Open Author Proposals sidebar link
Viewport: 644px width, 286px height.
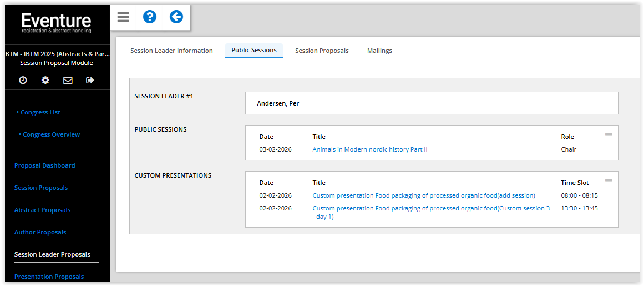pos(40,232)
